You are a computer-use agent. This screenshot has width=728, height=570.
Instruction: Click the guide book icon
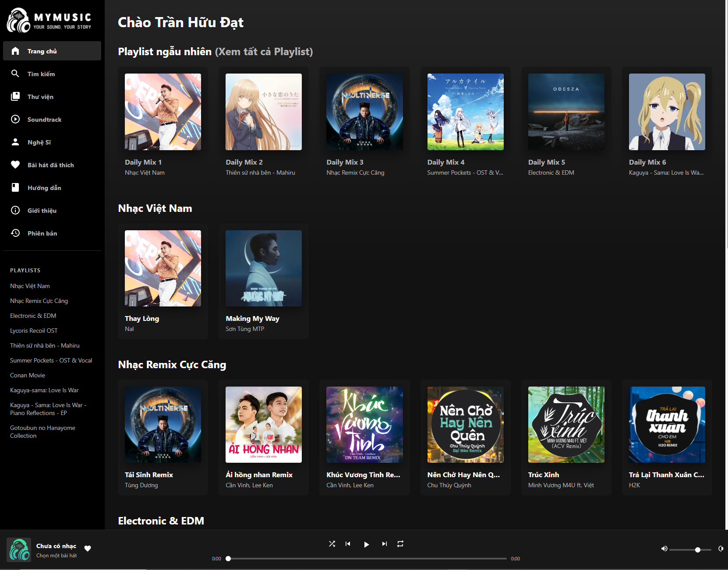[x=15, y=187]
